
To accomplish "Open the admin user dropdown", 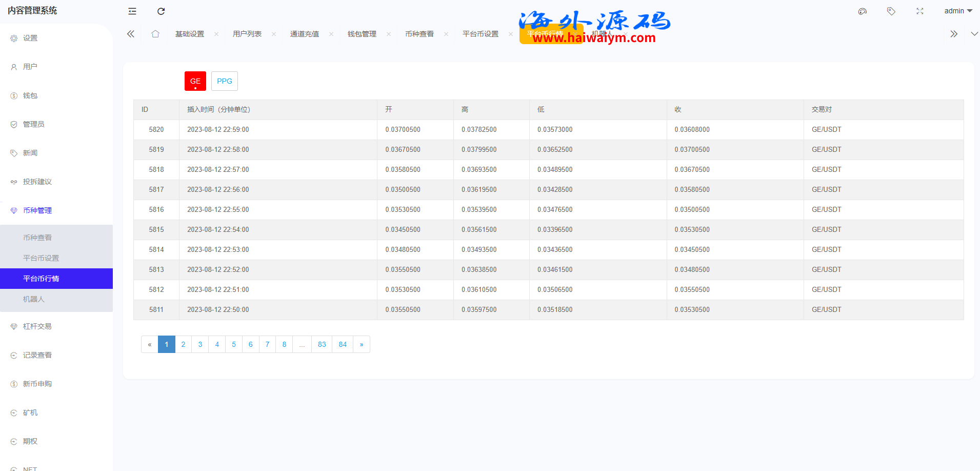I will click(x=958, y=11).
